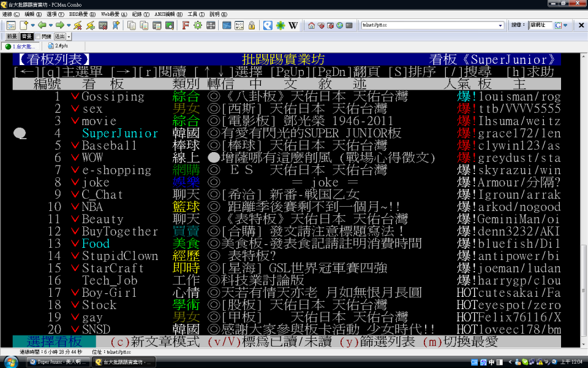Click the padlock lock-screen icon
The height and width of the screenshot is (368, 588).
coord(252,26)
